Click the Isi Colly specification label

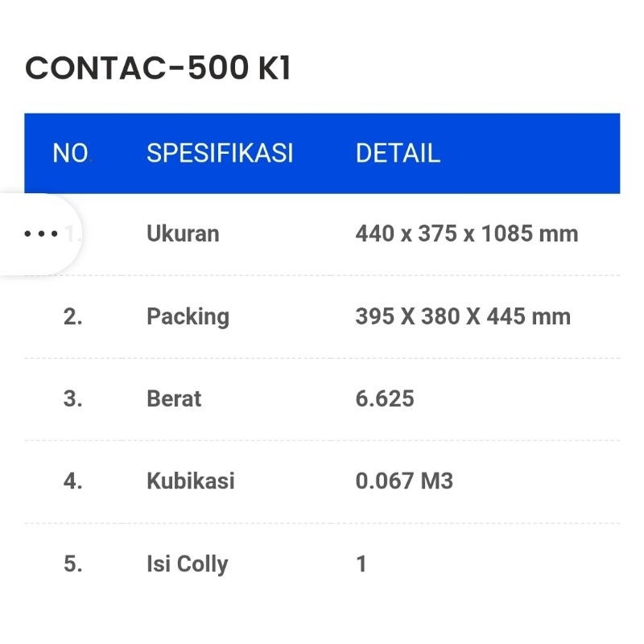(187, 563)
